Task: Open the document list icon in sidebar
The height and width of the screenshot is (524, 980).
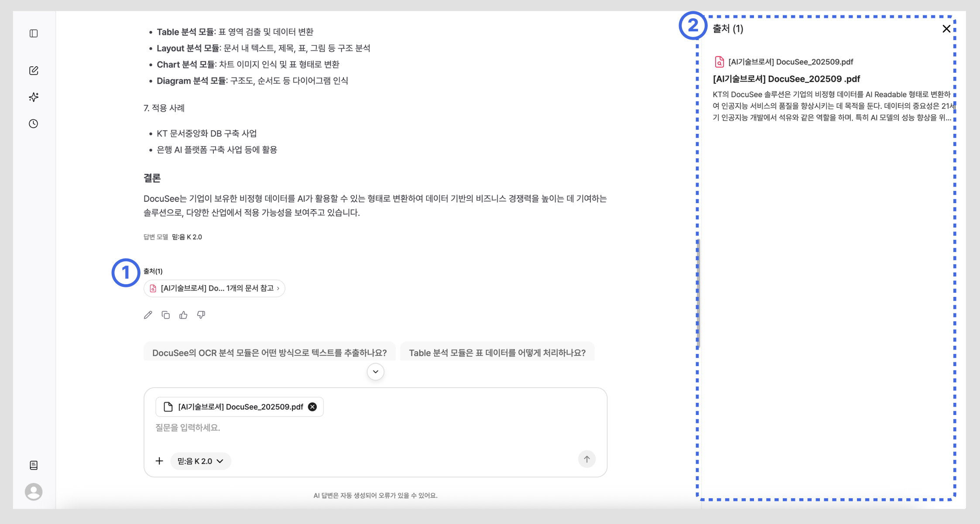Action: click(x=34, y=465)
